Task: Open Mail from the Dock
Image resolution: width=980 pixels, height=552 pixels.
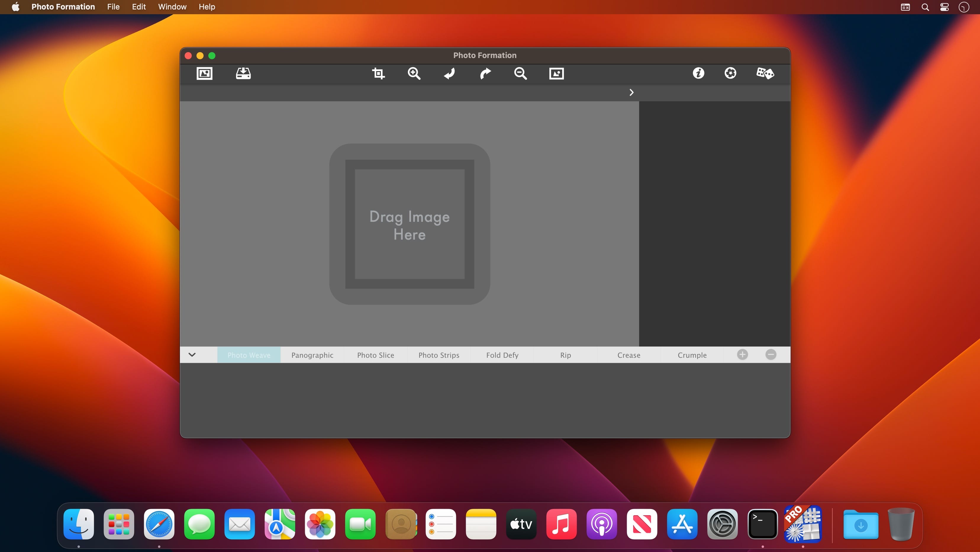Action: tap(240, 524)
